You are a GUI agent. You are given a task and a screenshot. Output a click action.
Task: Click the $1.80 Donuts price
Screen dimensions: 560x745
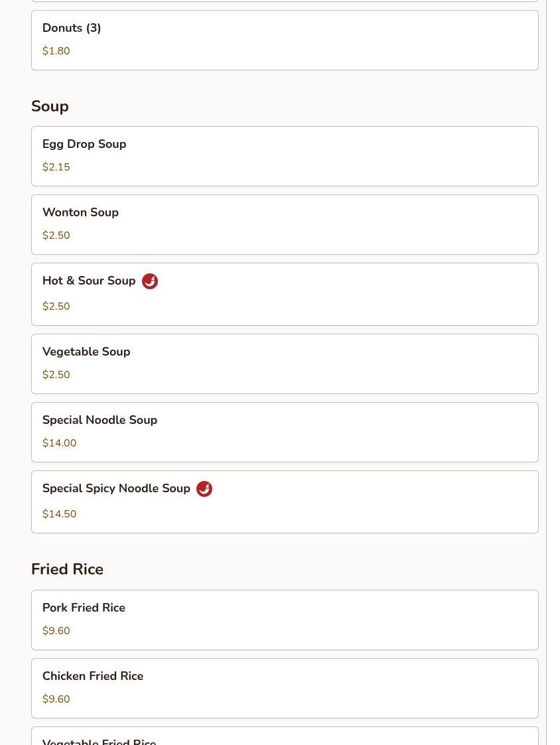56,51
